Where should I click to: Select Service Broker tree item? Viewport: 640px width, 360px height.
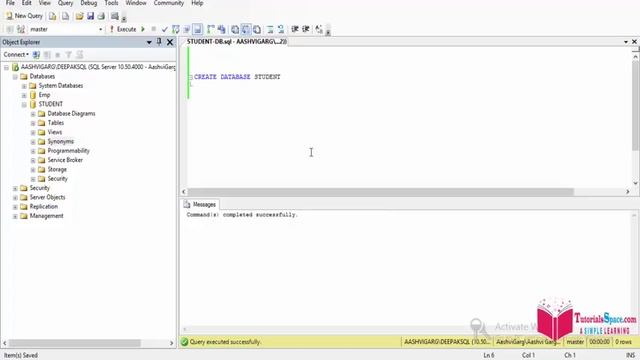65,160
